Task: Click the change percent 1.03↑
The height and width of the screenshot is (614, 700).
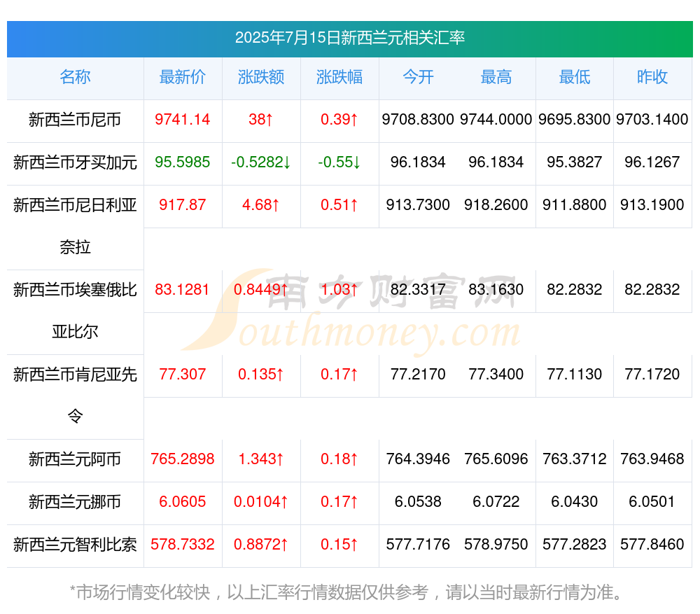Action: point(339,290)
